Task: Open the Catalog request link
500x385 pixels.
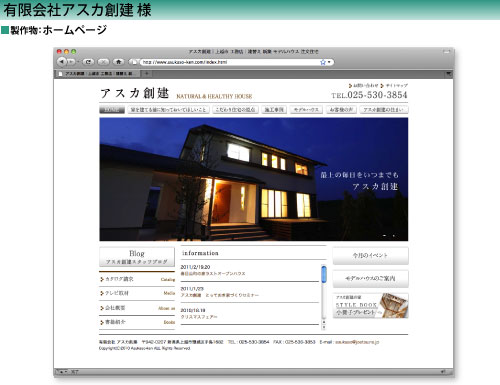Action: click(137, 279)
